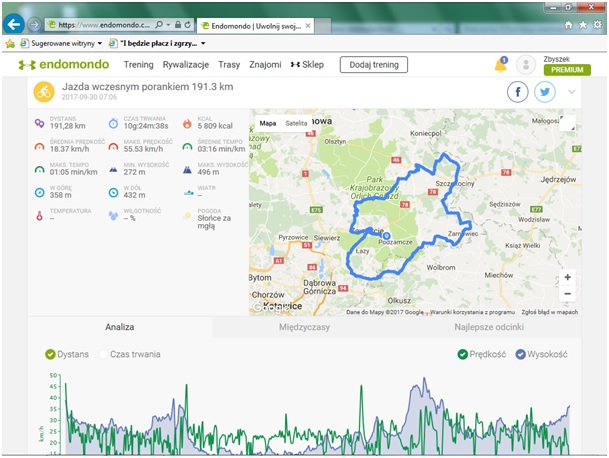Screen dimensions: 609x458
Task: Click the 191,28 km distance value
Action: [x=68, y=126]
